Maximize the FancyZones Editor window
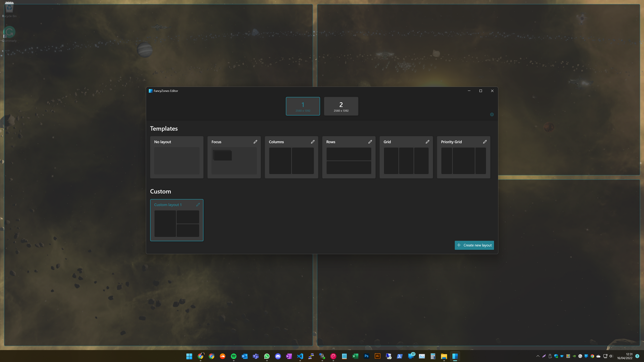This screenshot has height=362, width=644. pos(480,91)
